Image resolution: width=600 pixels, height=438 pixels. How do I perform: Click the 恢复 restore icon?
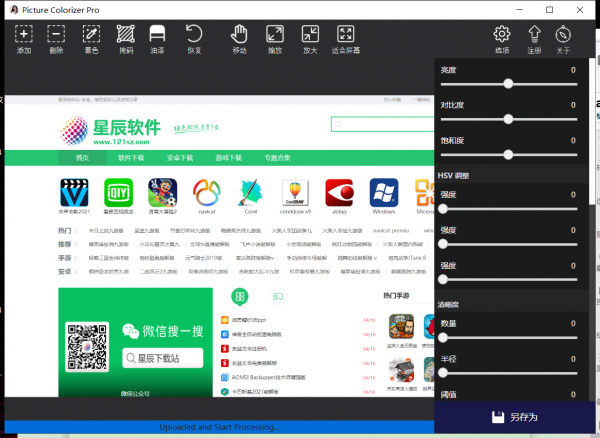click(194, 34)
